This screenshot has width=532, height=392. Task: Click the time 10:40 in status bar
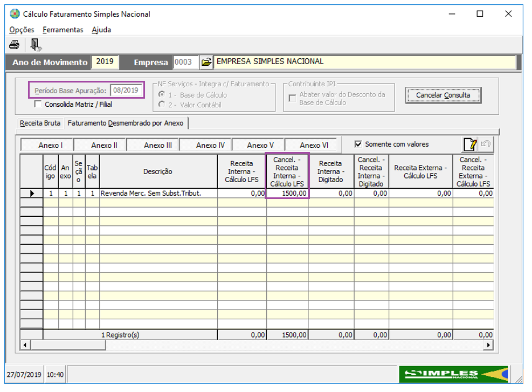tap(56, 375)
